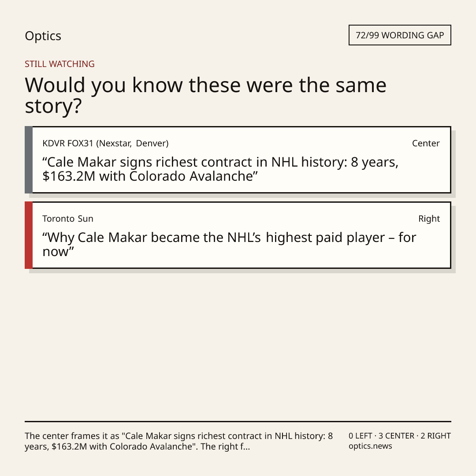
Task: Click the gray color bar on the KDVR card
Action: [x=29, y=160]
